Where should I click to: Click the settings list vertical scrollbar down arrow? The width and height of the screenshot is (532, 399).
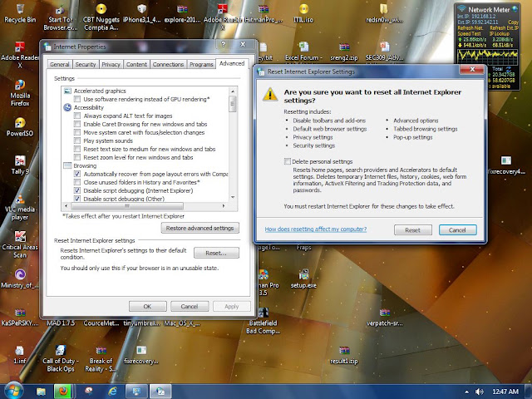click(x=233, y=197)
